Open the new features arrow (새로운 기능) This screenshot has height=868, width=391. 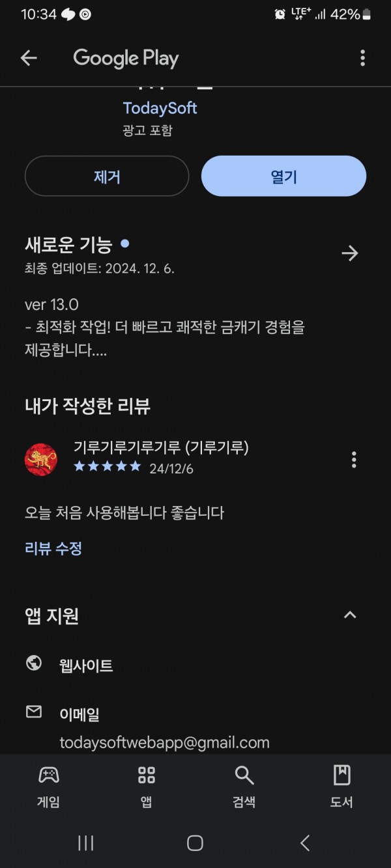click(350, 253)
